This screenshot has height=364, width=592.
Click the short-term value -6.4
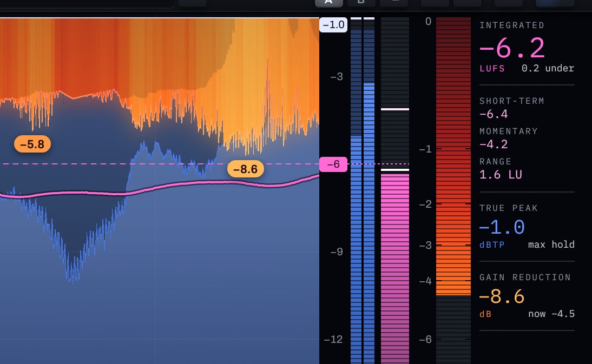tap(494, 114)
